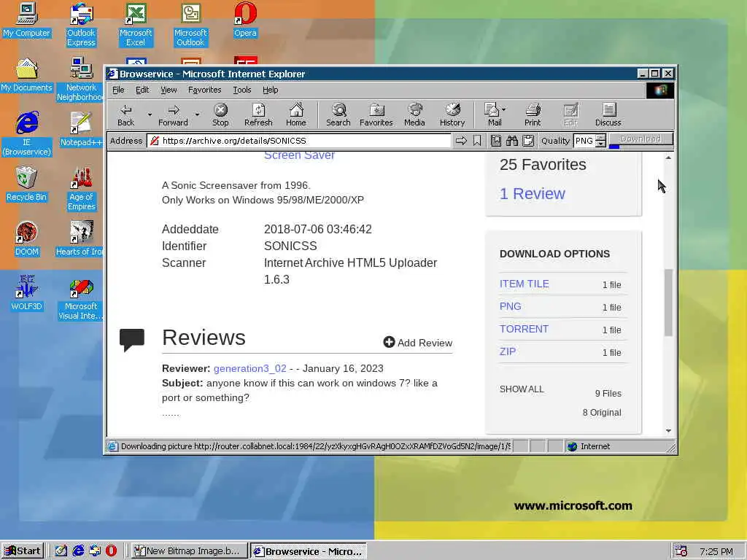Click the PNG download option link
Image resolution: width=747 pixels, height=560 pixels.
tap(510, 307)
